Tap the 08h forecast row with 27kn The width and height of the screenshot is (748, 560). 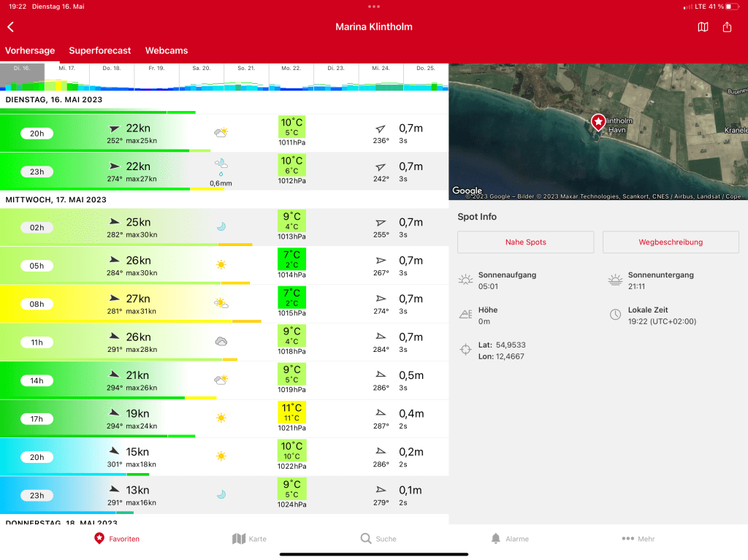[219, 303]
